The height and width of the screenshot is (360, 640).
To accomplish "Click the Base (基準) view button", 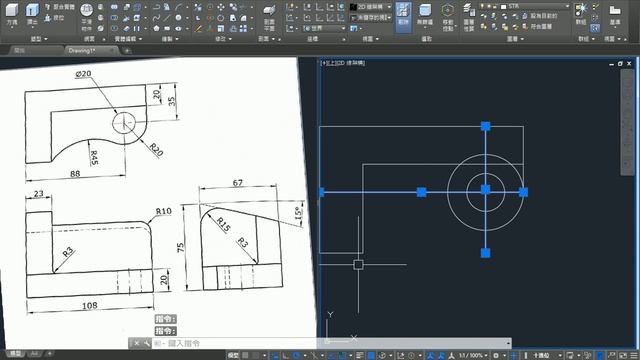I will click(x=615, y=15).
